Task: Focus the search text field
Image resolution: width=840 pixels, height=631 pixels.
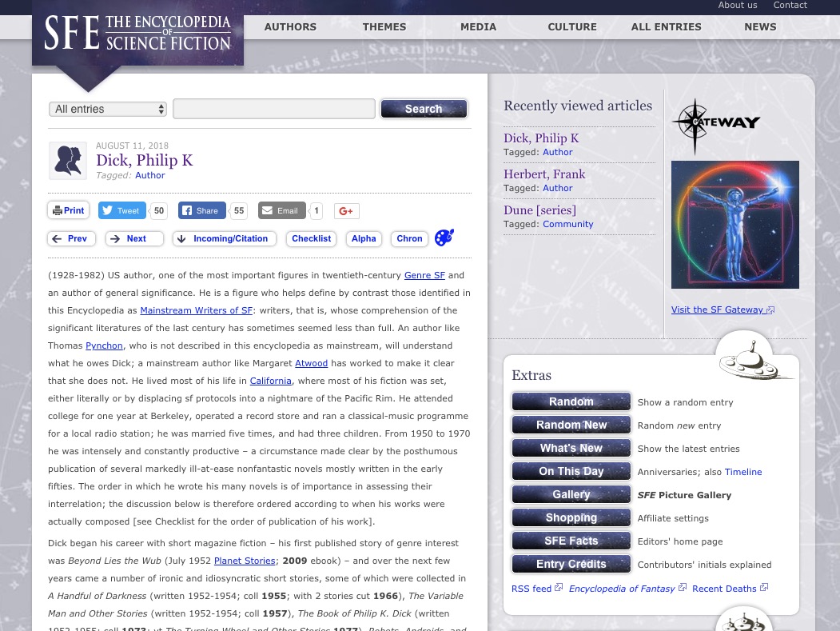Action: point(274,109)
